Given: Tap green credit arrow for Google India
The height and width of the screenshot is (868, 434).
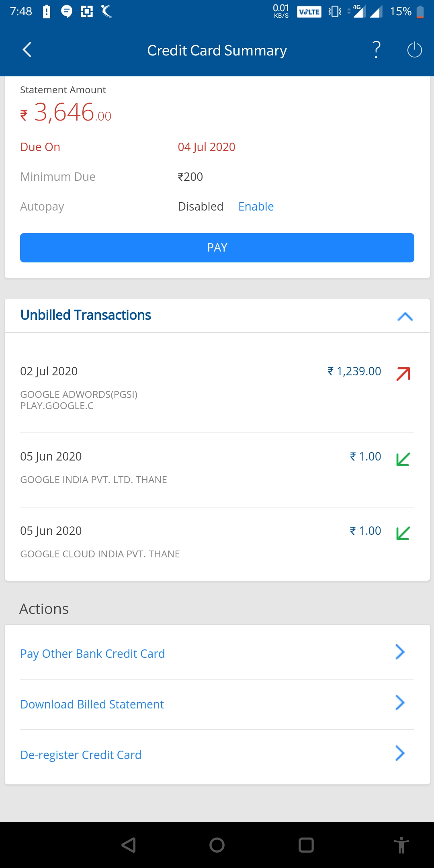Looking at the screenshot, I should [403, 459].
